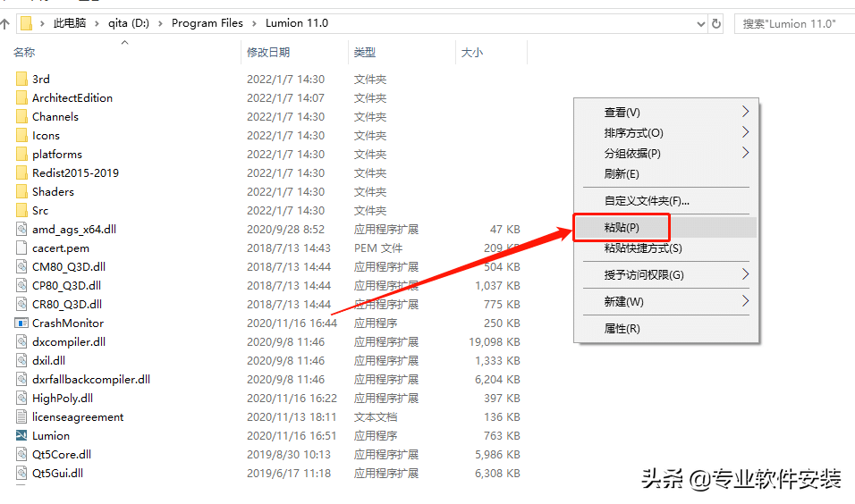
Task: Expand breadcrumb chevron after 此电脑
Action: 97,23
